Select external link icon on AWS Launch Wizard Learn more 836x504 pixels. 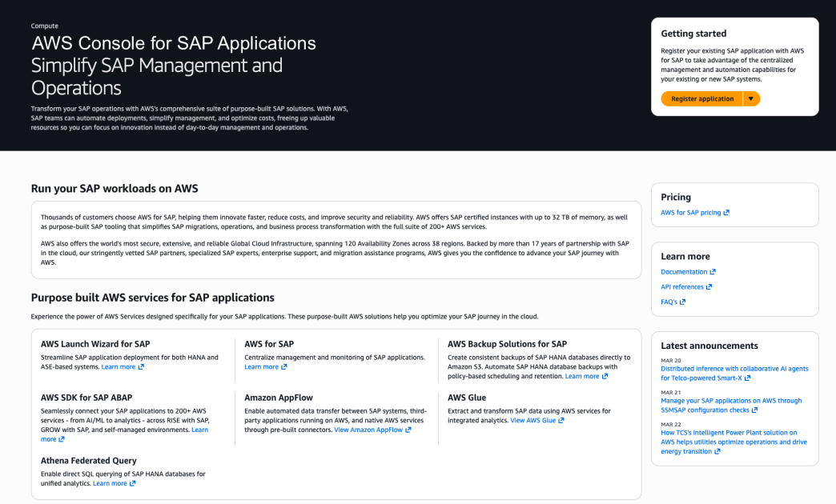coord(143,366)
